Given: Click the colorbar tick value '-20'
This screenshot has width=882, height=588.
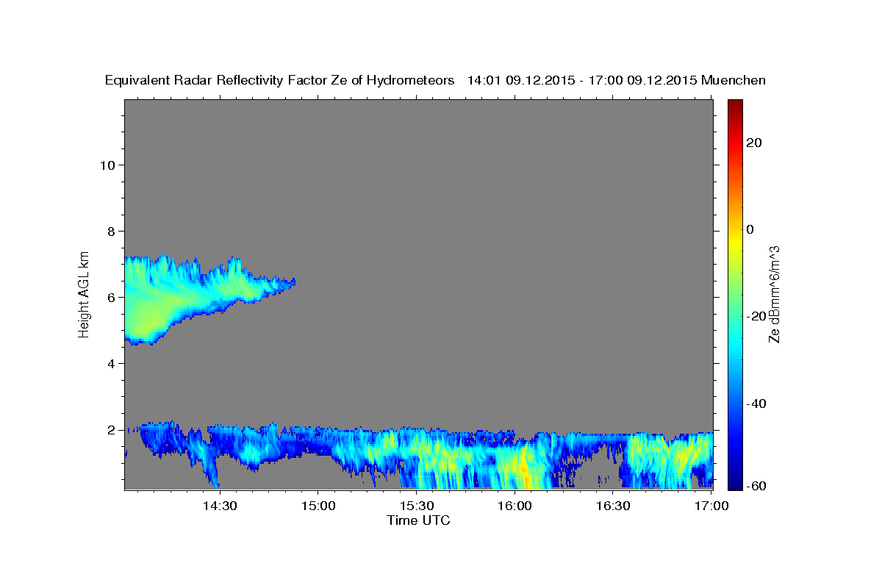Looking at the screenshot, I should pos(756,316).
